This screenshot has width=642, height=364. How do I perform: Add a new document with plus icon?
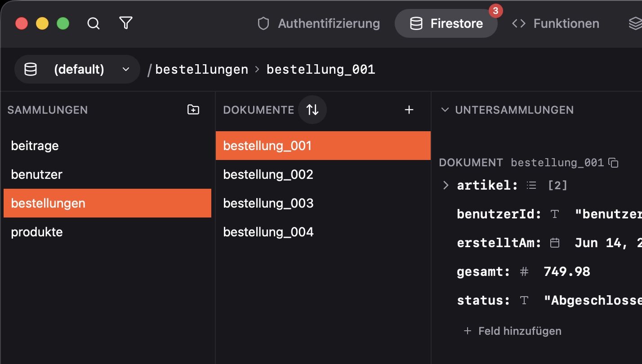(409, 110)
